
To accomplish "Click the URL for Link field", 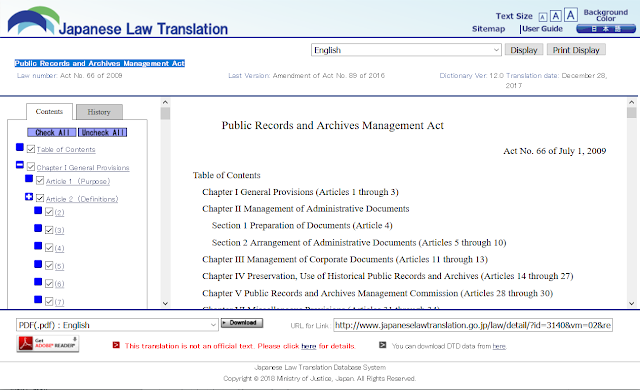I will point(473,325).
